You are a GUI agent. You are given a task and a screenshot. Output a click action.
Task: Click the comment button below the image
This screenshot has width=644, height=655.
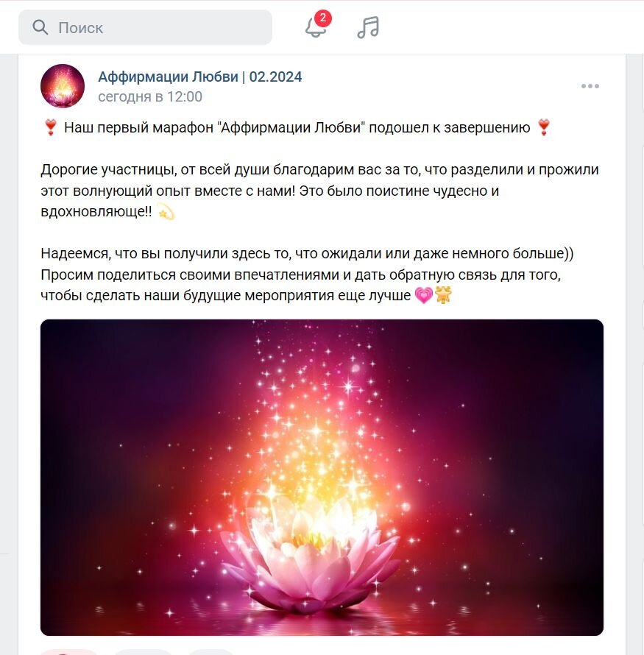click(x=143, y=652)
